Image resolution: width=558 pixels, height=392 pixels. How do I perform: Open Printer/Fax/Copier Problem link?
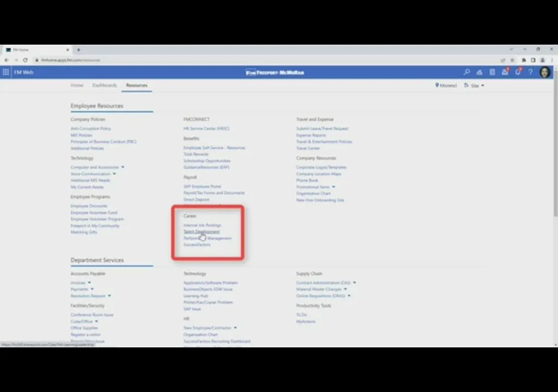208,302
